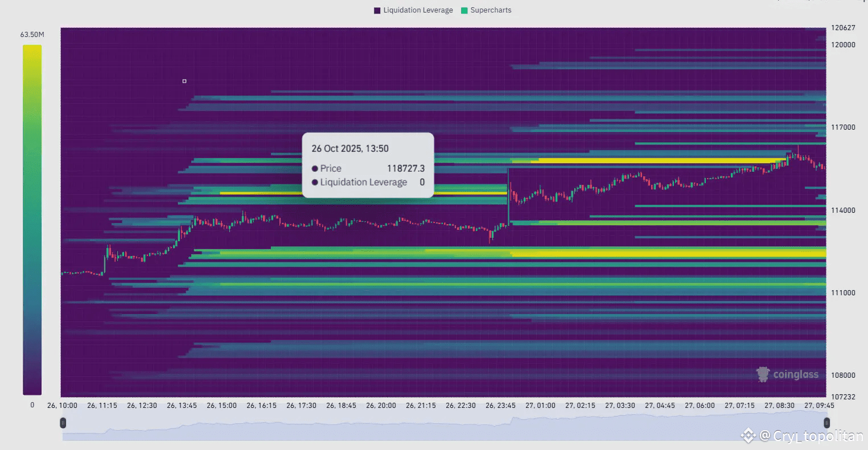Click the Binance diamond watermark icon
Screen dimensions: 868x450
click(x=748, y=436)
